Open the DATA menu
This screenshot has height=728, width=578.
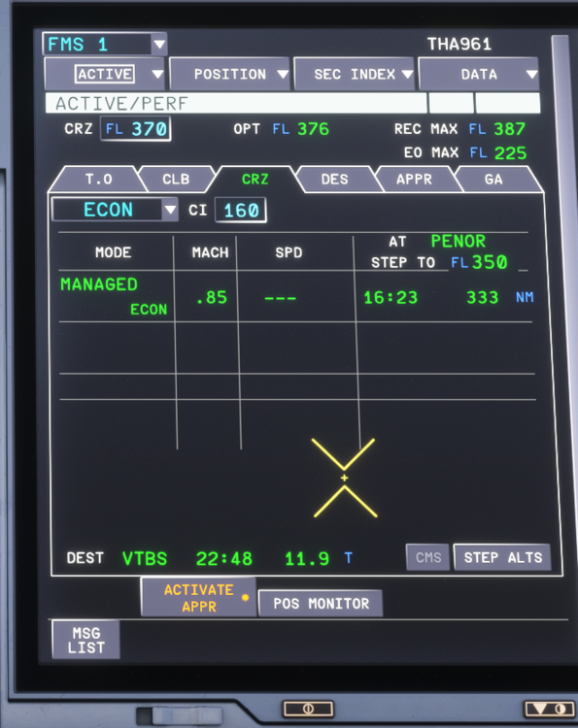[x=479, y=74]
